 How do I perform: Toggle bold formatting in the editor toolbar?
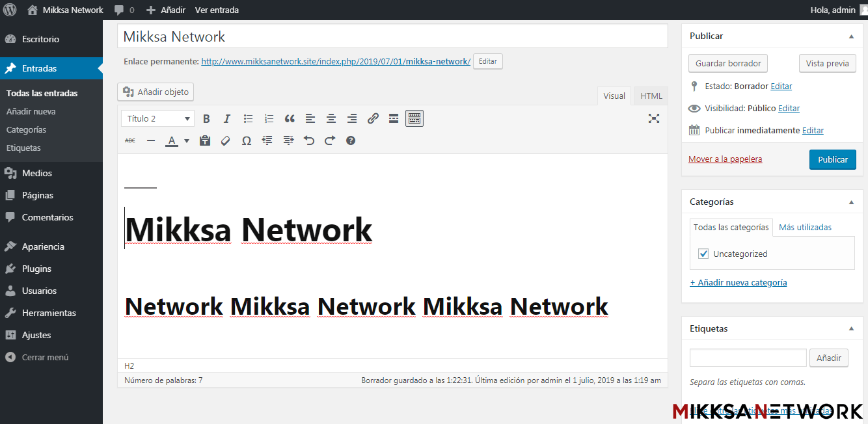[206, 118]
